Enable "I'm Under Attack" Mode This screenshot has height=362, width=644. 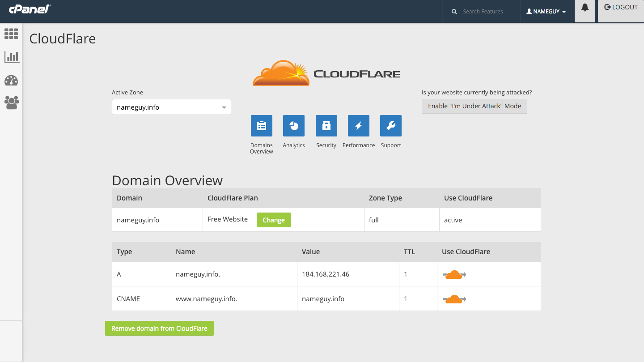coord(474,106)
